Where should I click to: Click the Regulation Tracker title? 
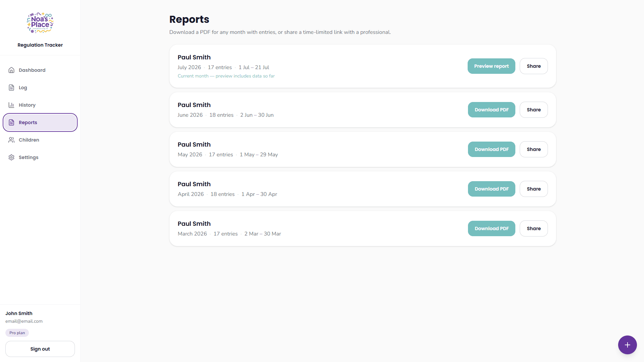point(40,45)
